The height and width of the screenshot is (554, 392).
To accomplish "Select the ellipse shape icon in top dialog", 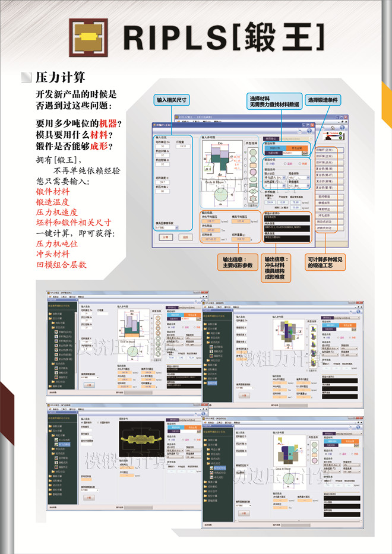I will pyautogui.click(x=253, y=179).
